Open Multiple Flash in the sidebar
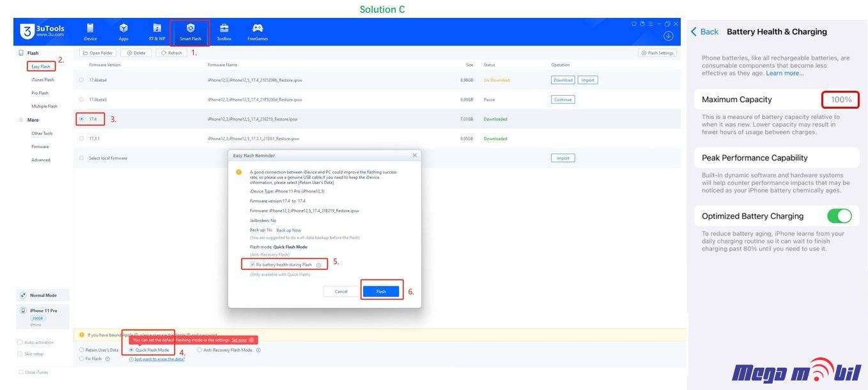Screen dimensions: 868x390 click(x=44, y=106)
